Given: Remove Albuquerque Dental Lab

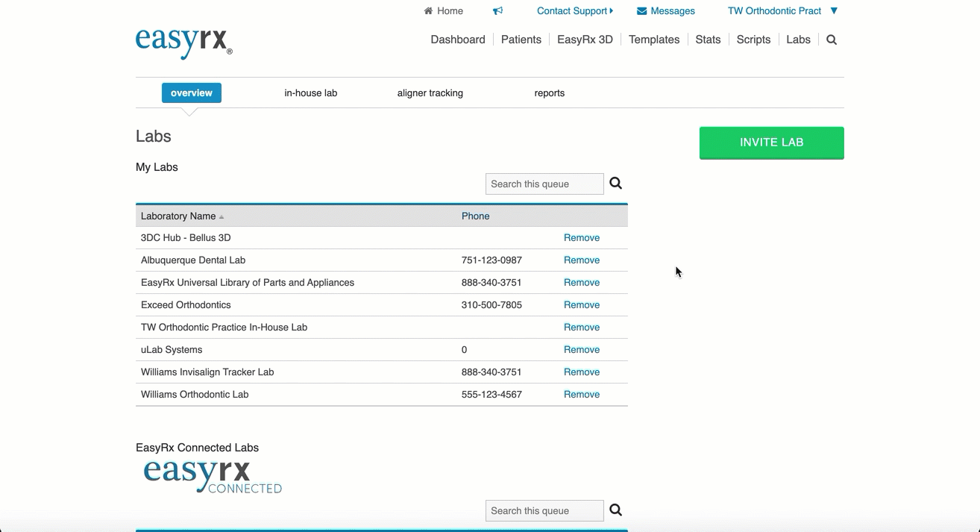Looking at the screenshot, I should point(582,260).
